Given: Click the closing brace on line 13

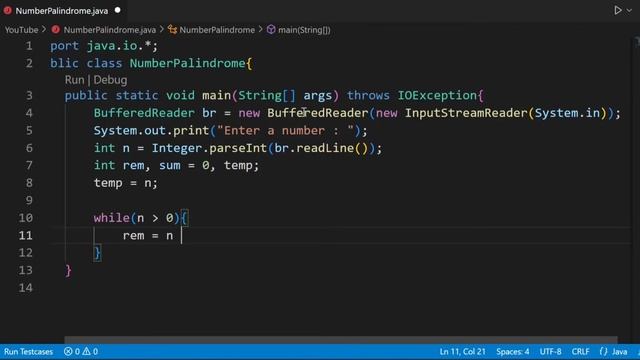Looking at the screenshot, I should (x=69, y=271).
